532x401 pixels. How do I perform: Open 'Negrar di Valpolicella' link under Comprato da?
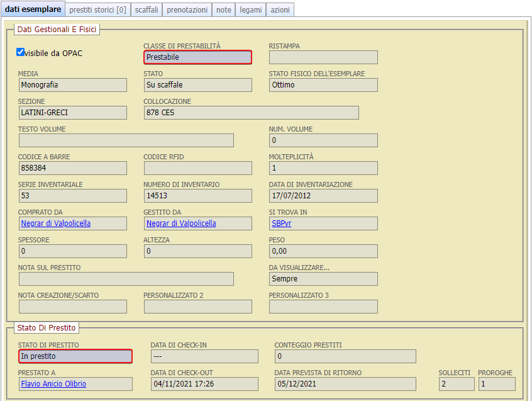click(x=55, y=223)
